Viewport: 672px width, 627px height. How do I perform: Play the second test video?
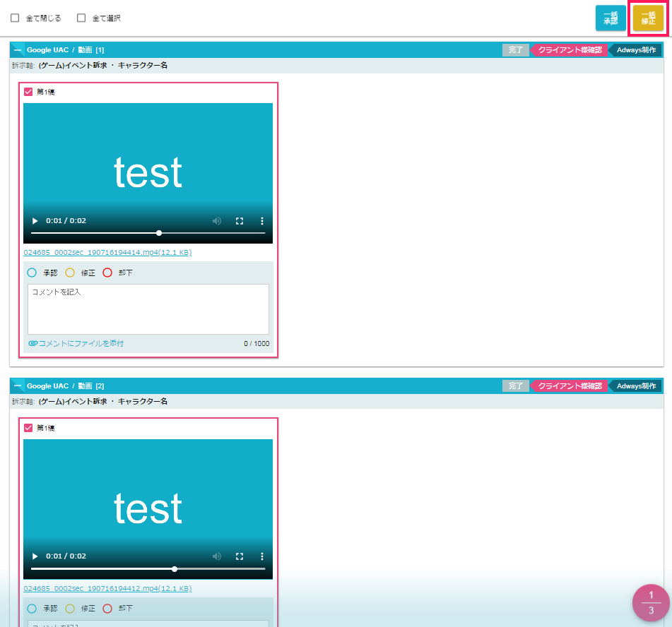(x=35, y=556)
